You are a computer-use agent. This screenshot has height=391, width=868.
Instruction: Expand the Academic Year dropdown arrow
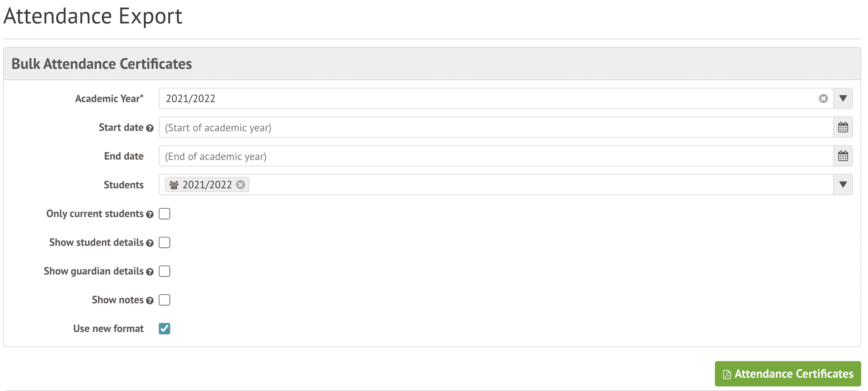[x=843, y=99]
